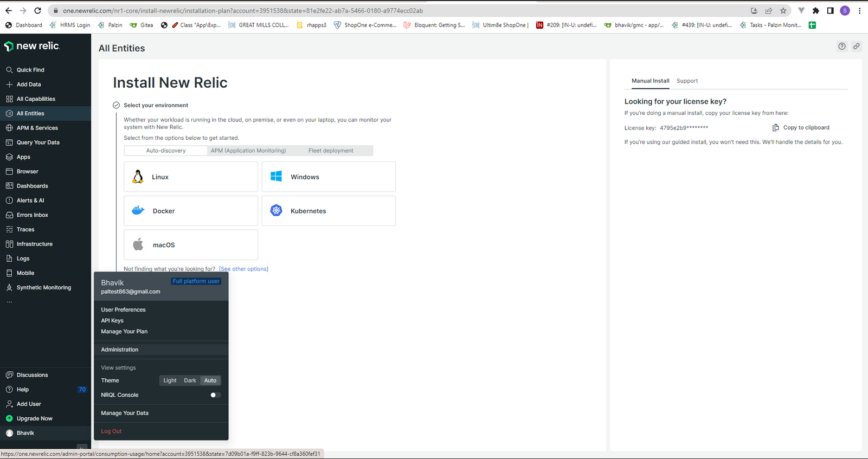Expand more sidebar items via ellipsis

pyautogui.click(x=9, y=302)
